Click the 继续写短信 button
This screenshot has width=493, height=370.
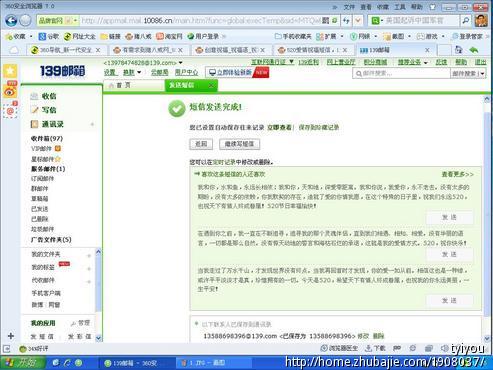click(239, 144)
